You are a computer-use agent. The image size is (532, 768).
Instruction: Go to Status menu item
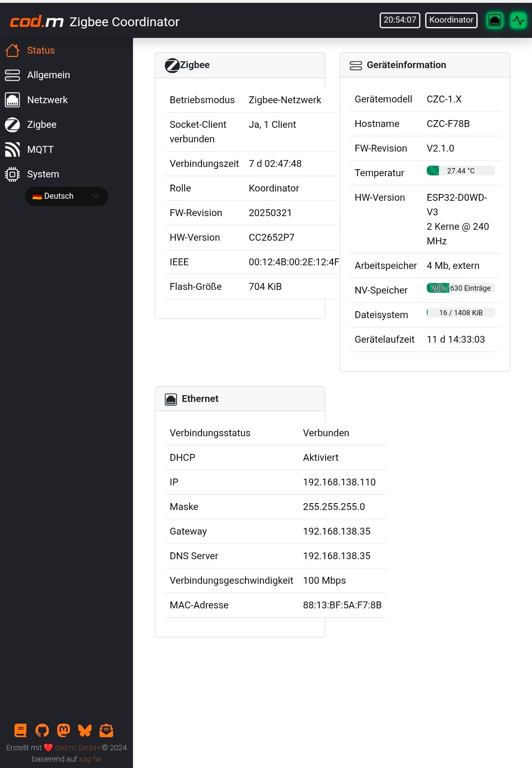point(41,50)
